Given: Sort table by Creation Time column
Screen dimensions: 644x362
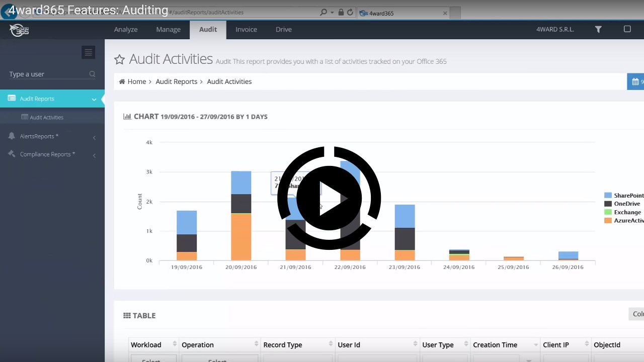Looking at the screenshot, I should coord(535,344).
